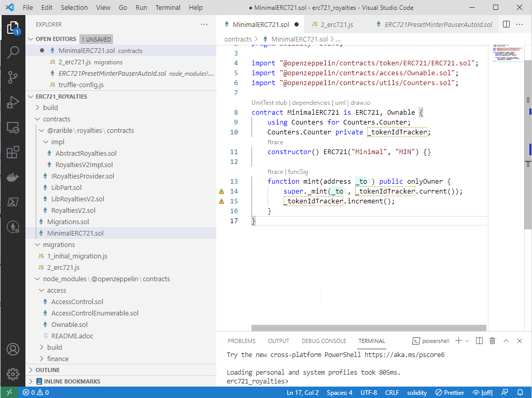Open Explorer Views and More Actions ellipsis

tap(204, 24)
